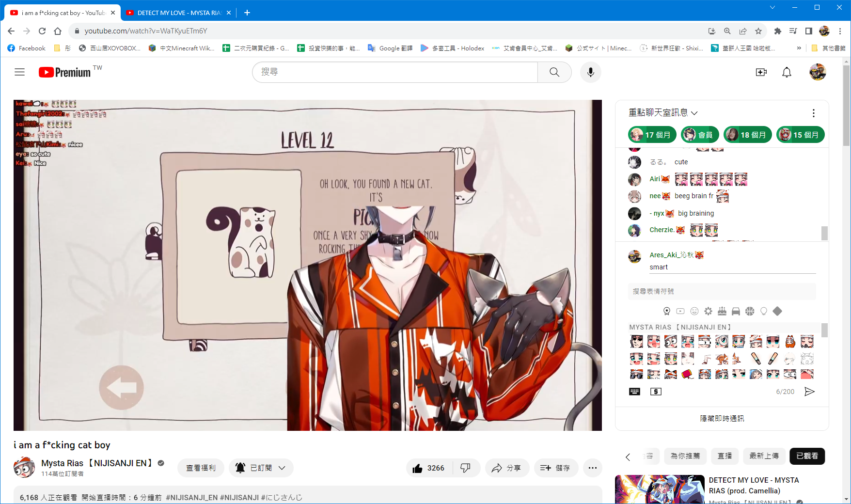The width and height of the screenshot is (851, 504).
Task: Select the cake food emoji category
Action: click(x=722, y=311)
